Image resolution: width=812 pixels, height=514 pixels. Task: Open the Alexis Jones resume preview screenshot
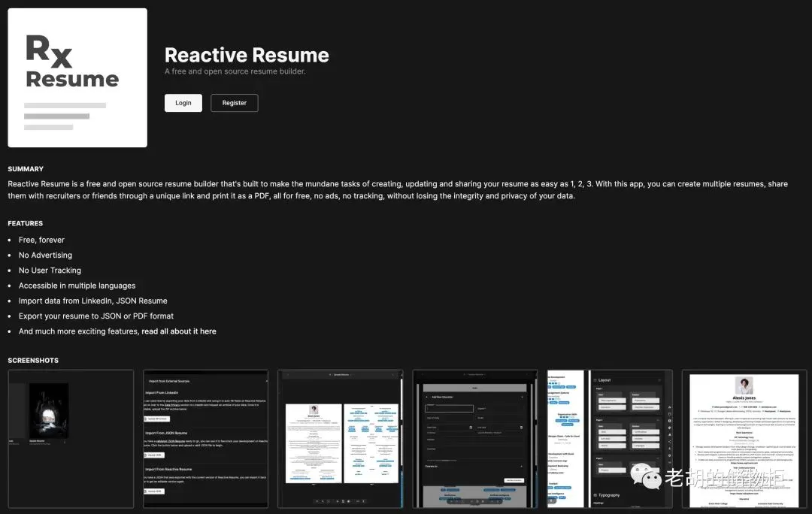tap(744, 439)
